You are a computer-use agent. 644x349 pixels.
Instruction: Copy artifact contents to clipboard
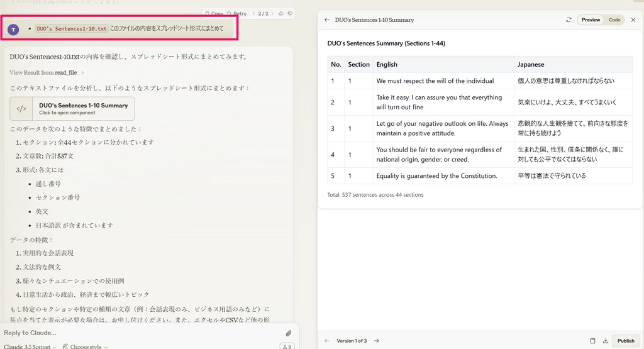tap(592, 341)
